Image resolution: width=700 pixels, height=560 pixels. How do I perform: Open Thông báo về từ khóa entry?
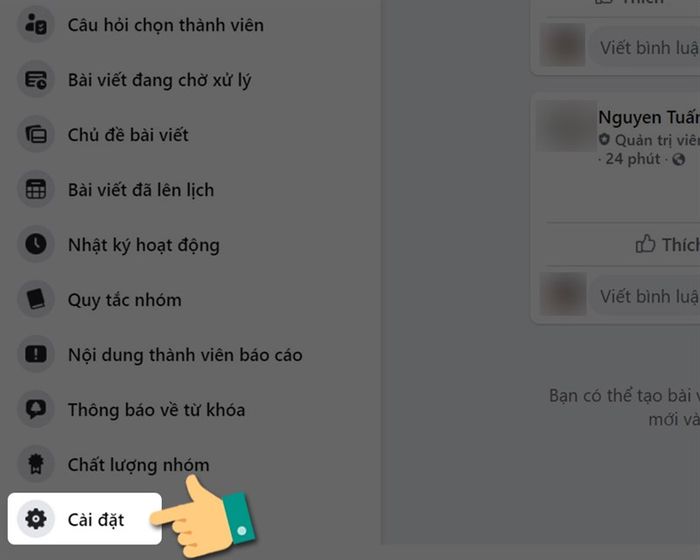tap(156, 410)
